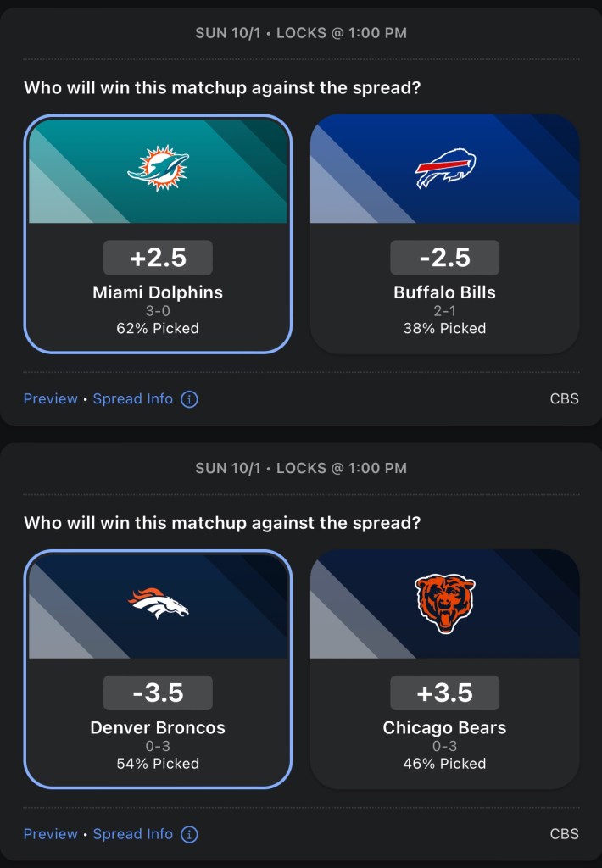Open Spread Info for Broncos-Bears matchup

click(133, 835)
